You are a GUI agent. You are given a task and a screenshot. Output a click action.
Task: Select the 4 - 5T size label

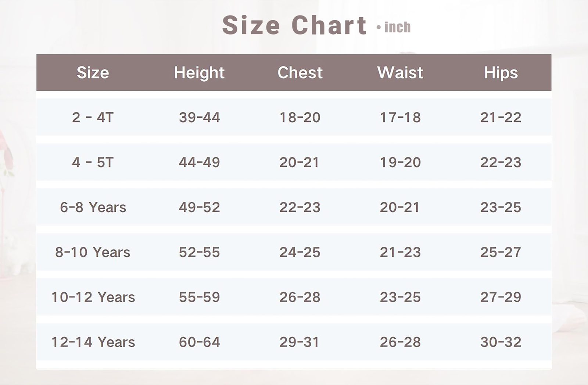[x=93, y=162]
